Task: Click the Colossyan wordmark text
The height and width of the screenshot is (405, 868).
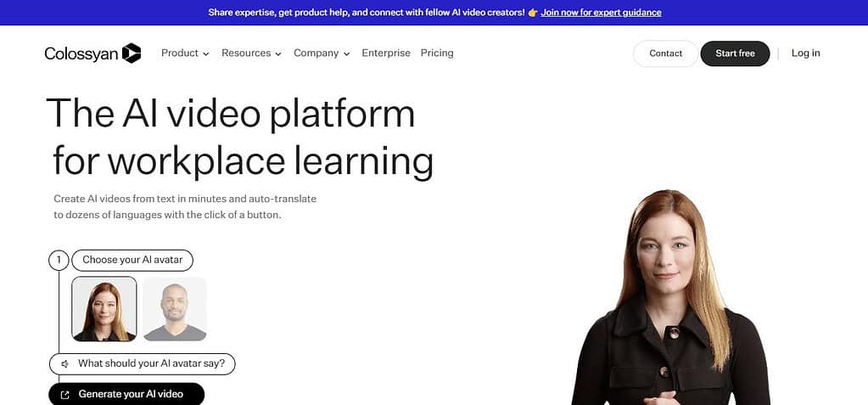Action: [81, 53]
